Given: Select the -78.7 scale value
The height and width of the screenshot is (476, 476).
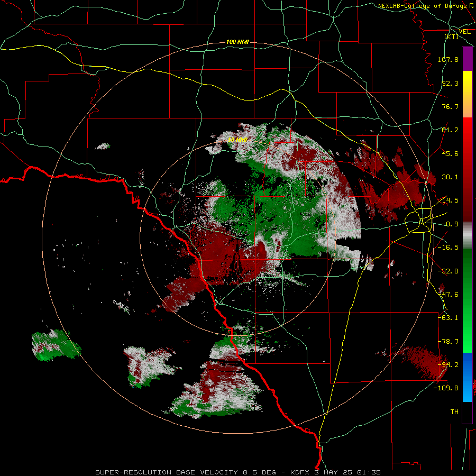Looking at the screenshot, I should click(x=448, y=342).
